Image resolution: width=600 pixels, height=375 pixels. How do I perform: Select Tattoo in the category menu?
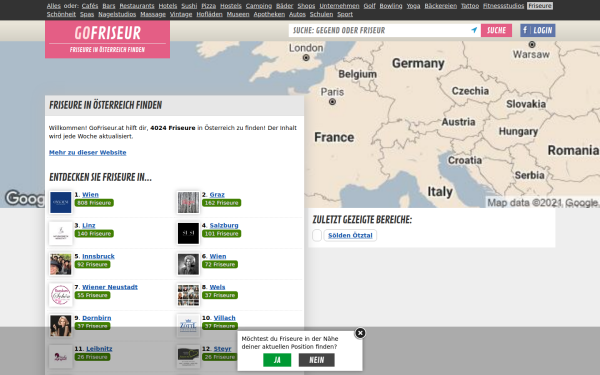(x=470, y=6)
